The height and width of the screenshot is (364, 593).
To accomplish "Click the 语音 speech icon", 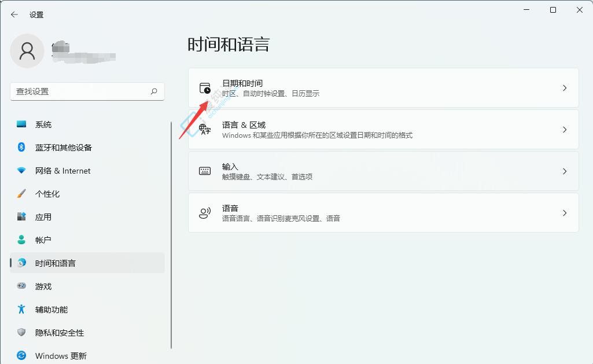I will [204, 212].
